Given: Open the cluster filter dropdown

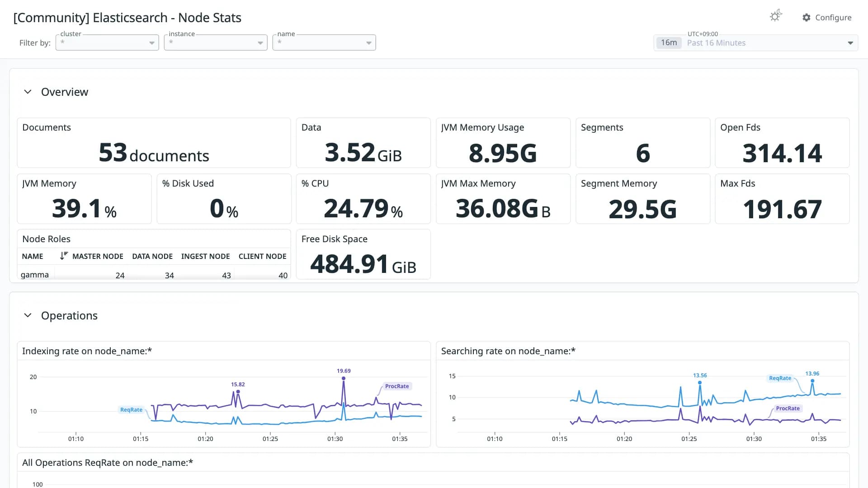Looking at the screenshot, I should pos(107,42).
